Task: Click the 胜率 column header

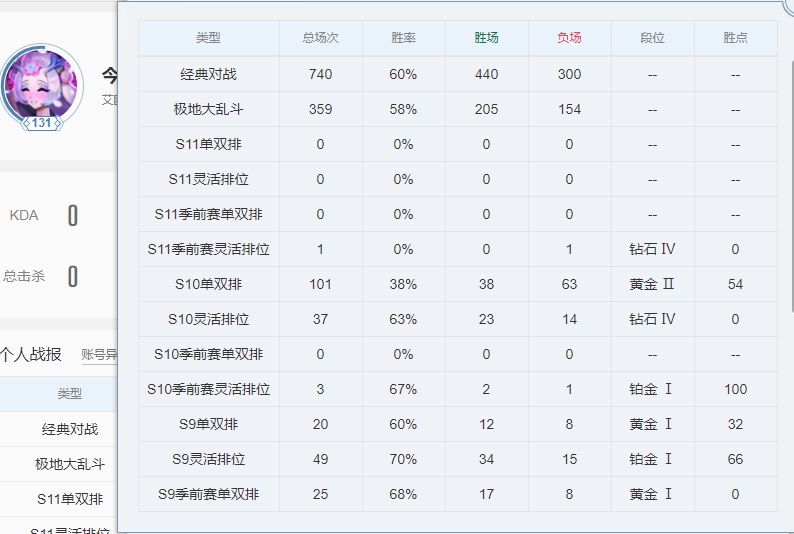Action: tap(403, 37)
